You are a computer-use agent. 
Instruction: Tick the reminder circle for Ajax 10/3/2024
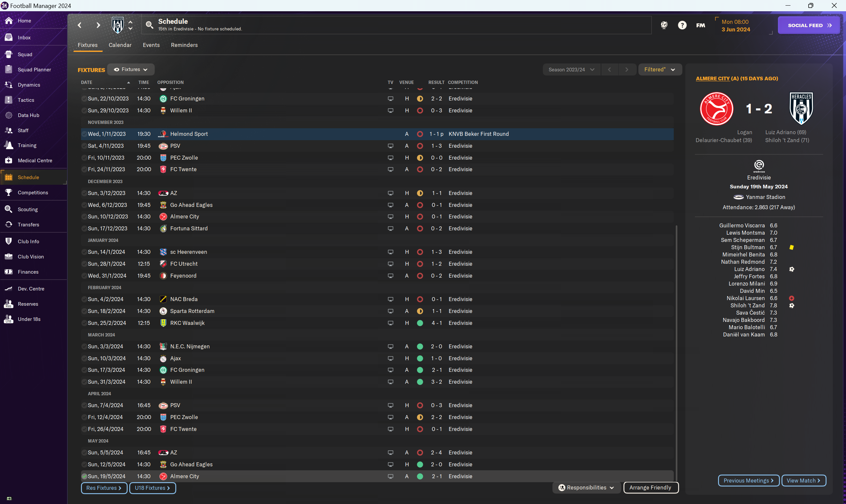tap(84, 358)
